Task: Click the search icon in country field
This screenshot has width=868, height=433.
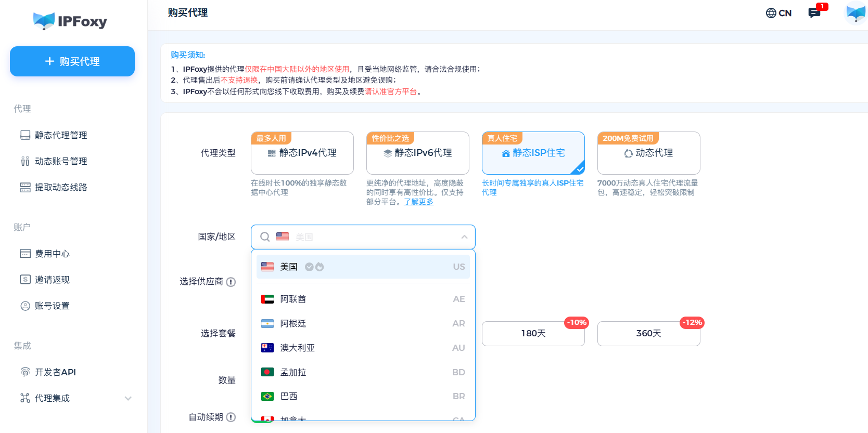Action: click(x=265, y=237)
